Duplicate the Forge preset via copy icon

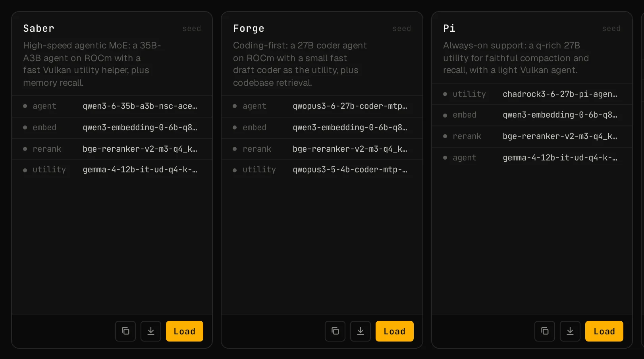click(335, 331)
